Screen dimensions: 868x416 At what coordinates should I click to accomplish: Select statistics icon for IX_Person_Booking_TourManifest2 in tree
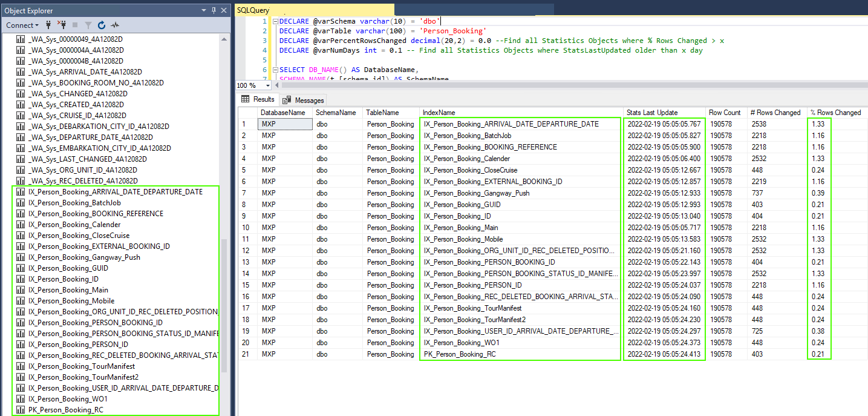coord(21,377)
